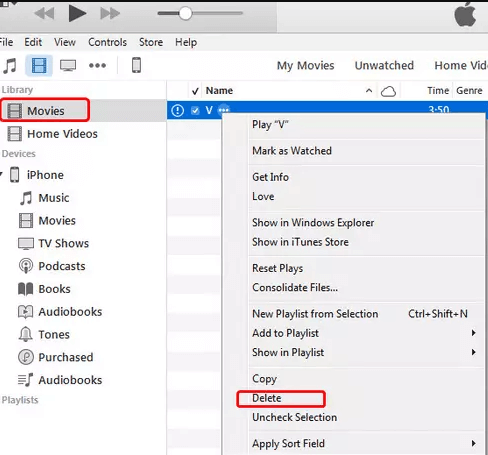This screenshot has height=455, width=488.
Task: Click the checkmark column header
Action: pos(195,91)
